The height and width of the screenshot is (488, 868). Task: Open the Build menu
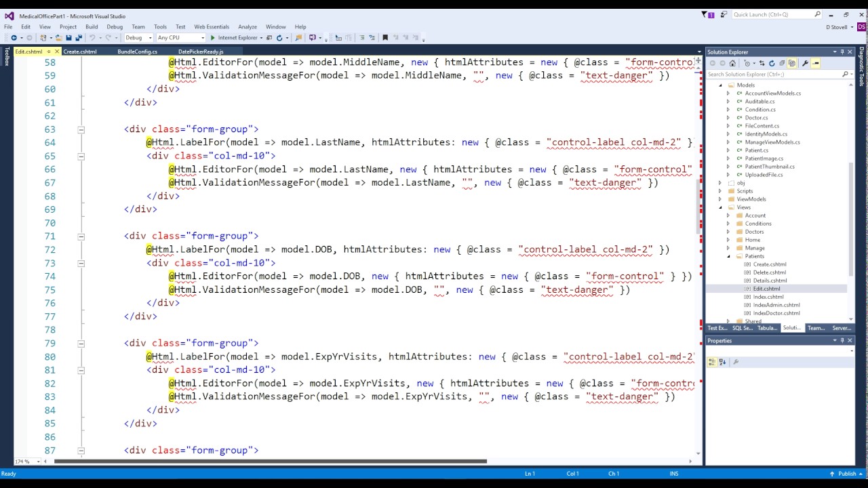pos(92,27)
